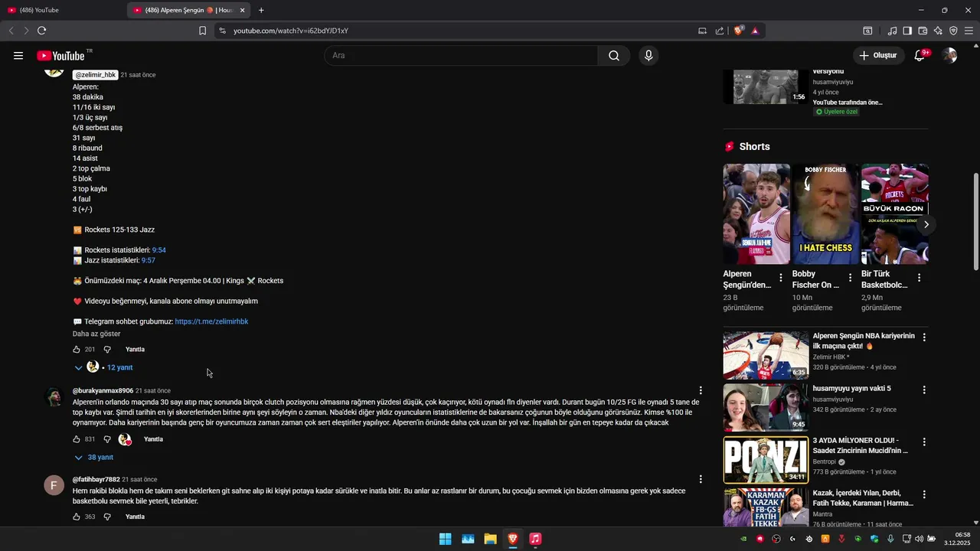The height and width of the screenshot is (551, 980).
Task: Jump to 9:54 Rockets stats timestamp
Action: (158, 250)
